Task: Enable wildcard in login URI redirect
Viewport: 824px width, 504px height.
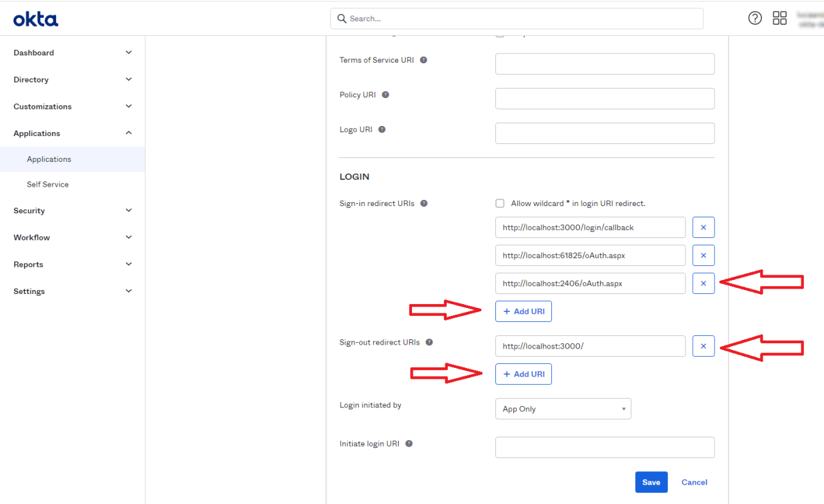Action: click(500, 203)
